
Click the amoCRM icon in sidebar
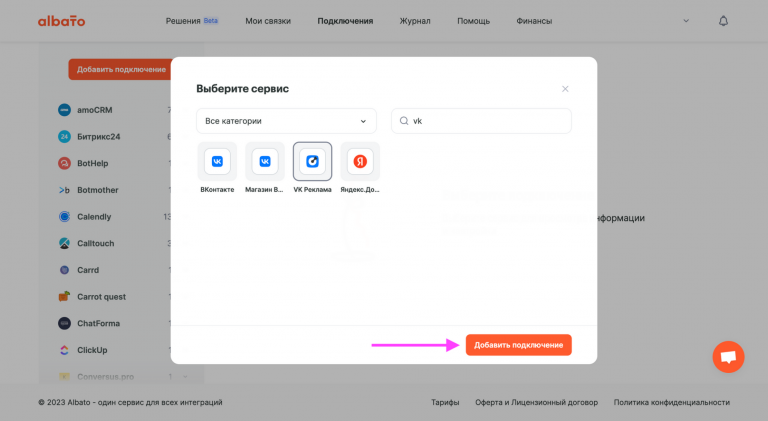(x=64, y=110)
